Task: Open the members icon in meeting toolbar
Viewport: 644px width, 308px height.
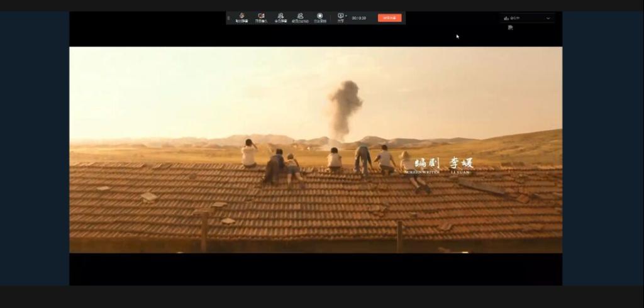Action: (300, 16)
